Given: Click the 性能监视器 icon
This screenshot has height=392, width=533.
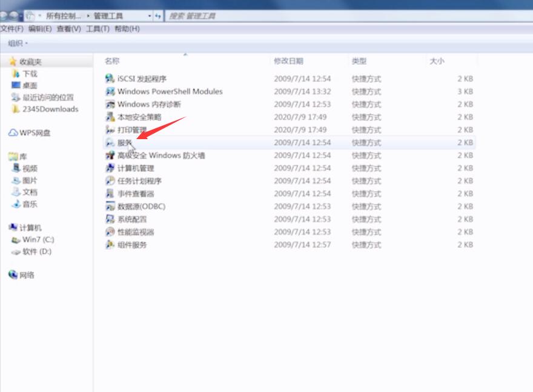Looking at the screenshot, I should pos(110,232).
